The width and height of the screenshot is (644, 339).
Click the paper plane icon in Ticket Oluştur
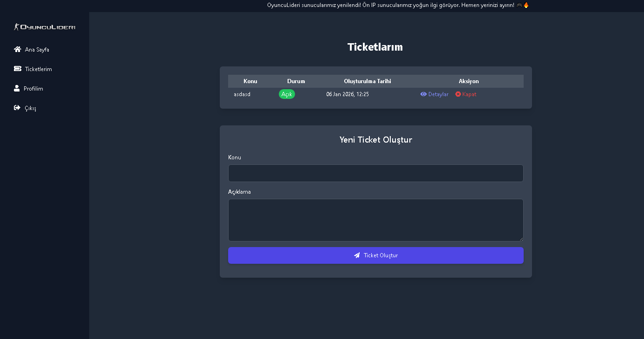tap(357, 255)
